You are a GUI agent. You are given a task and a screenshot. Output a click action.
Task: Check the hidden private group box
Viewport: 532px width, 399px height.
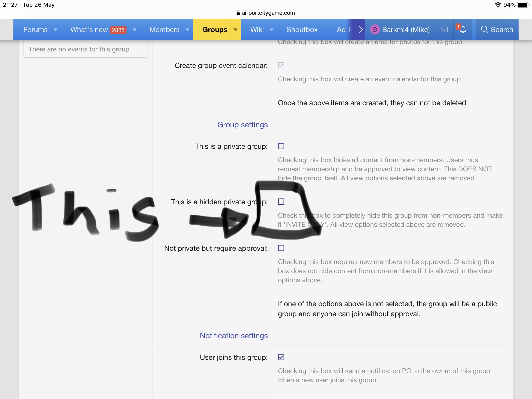point(281,202)
